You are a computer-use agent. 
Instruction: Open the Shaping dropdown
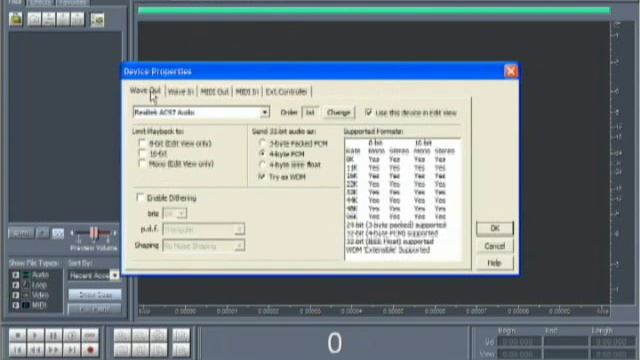pyautogui.click(x=240, y=246)
